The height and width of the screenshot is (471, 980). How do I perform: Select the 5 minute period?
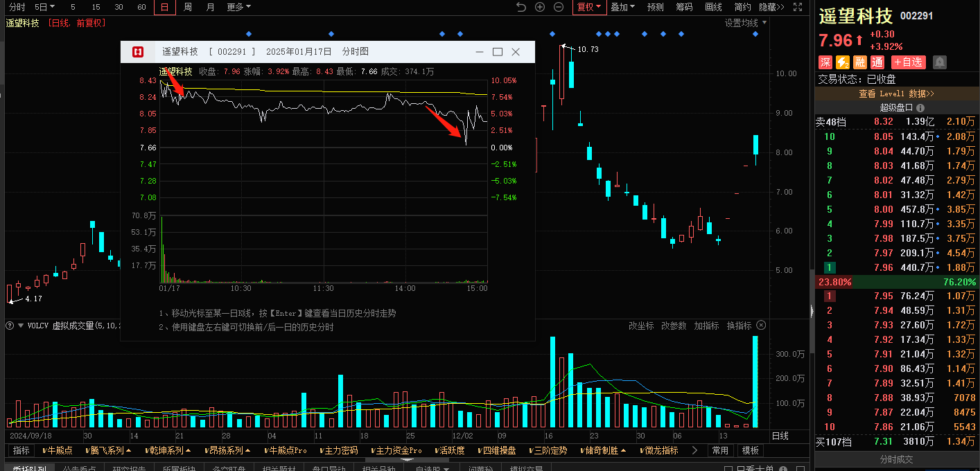coord(73,7)
